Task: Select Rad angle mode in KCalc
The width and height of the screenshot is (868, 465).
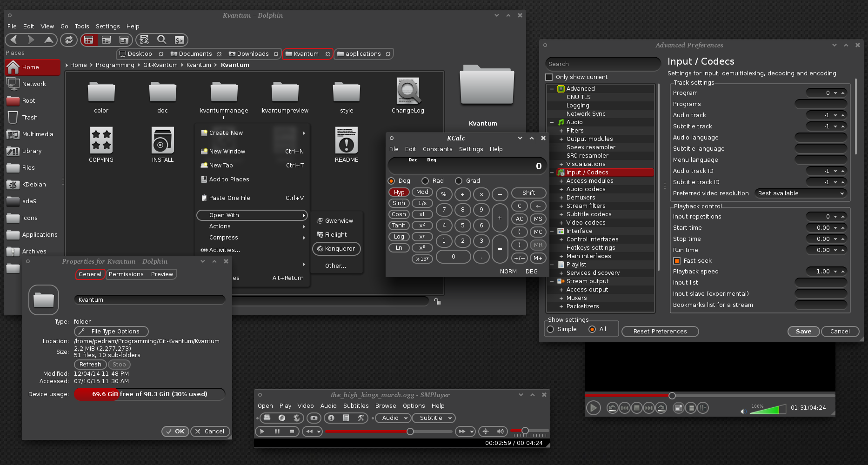Action: point(425,181)
